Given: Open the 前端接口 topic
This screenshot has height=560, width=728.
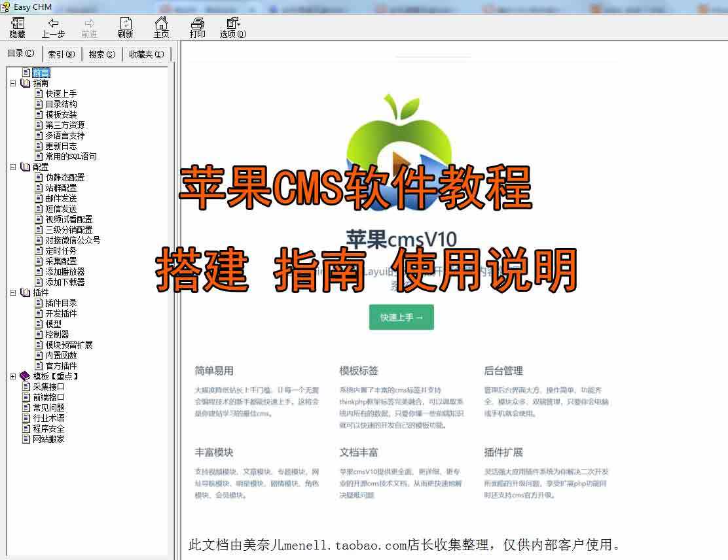Looking at the screenshot, I should (48, 397).
